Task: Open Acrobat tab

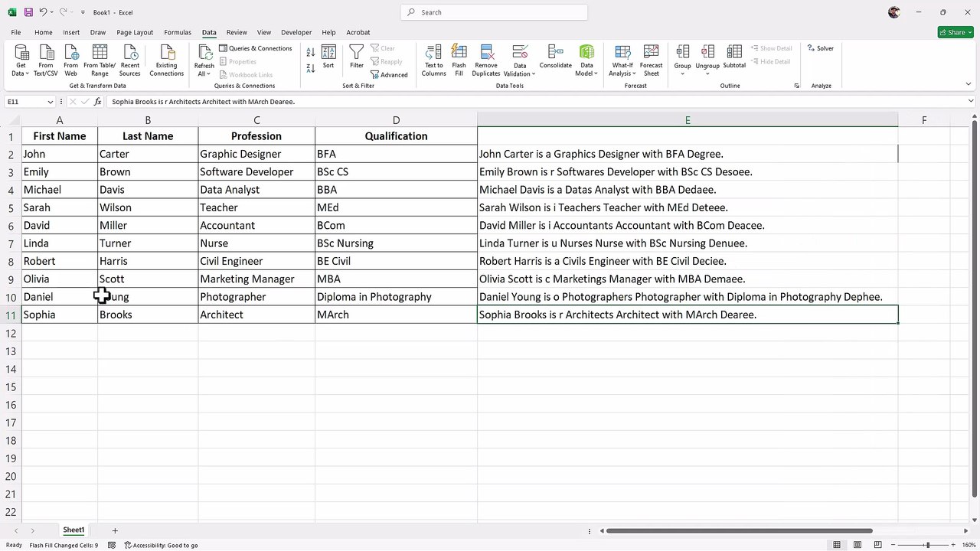Action: tap(358, 32)
